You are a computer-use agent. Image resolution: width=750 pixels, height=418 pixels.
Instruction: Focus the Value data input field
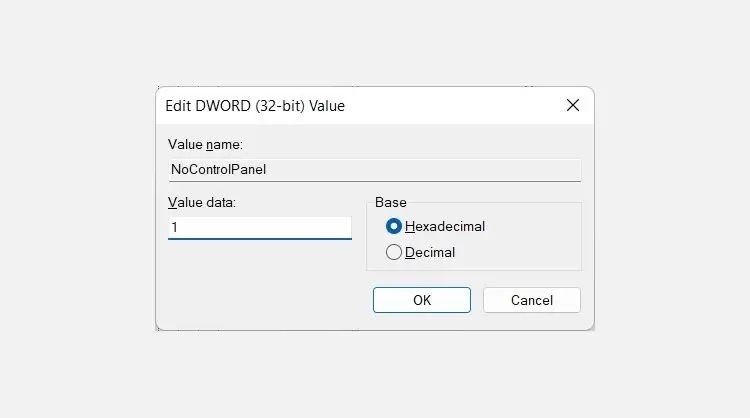click(260, 228)
